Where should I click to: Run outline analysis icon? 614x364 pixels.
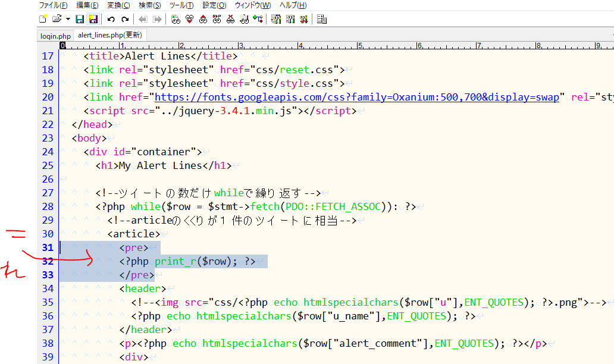258,19
